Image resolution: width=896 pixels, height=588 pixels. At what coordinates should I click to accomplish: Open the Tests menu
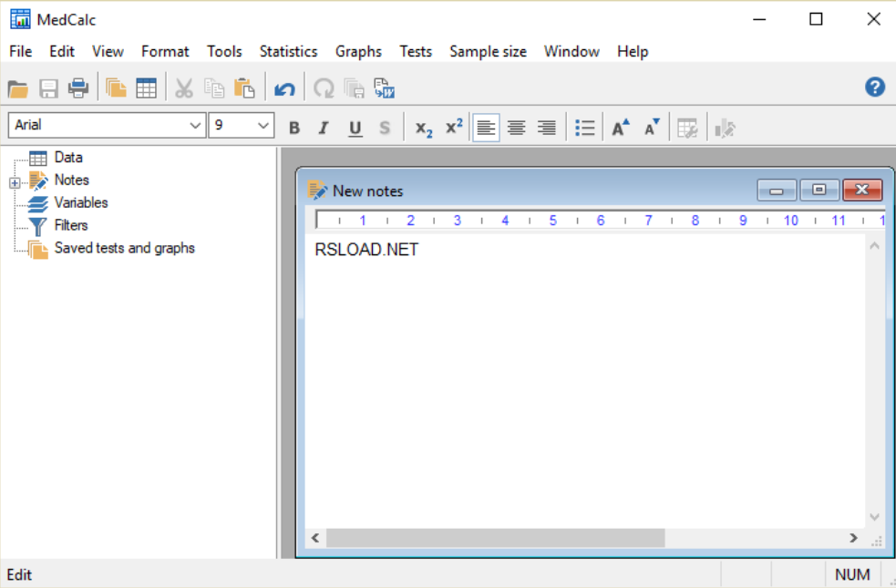click(416, 51)
